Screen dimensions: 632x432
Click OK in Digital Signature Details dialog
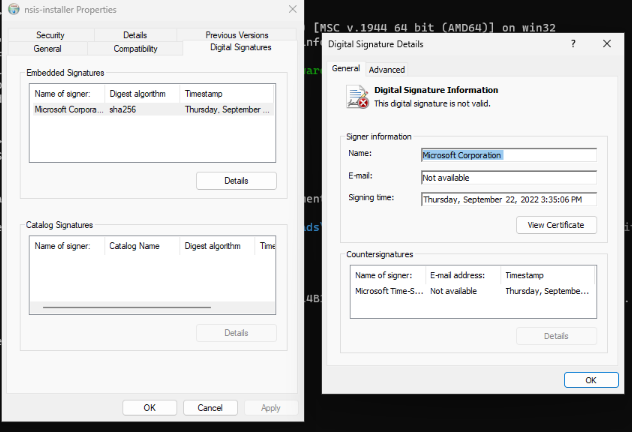(591, 380)
